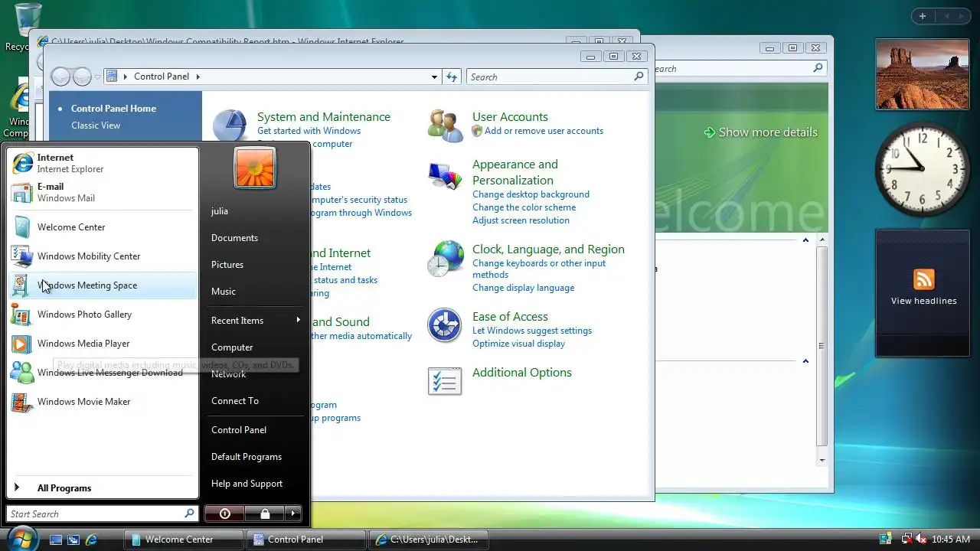Click the Clock, Language, and Region icon
The width and height of the screenshot is (980, 551).
(x=446, y=259)
